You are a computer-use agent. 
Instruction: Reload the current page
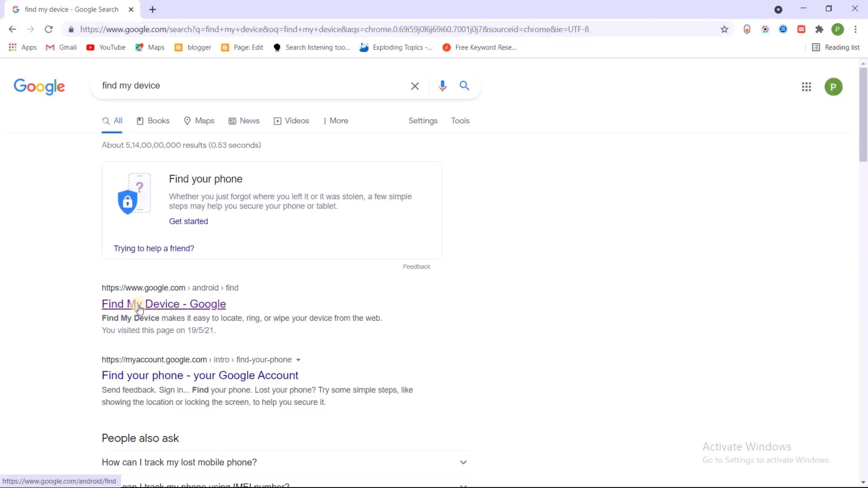point(49,29)
